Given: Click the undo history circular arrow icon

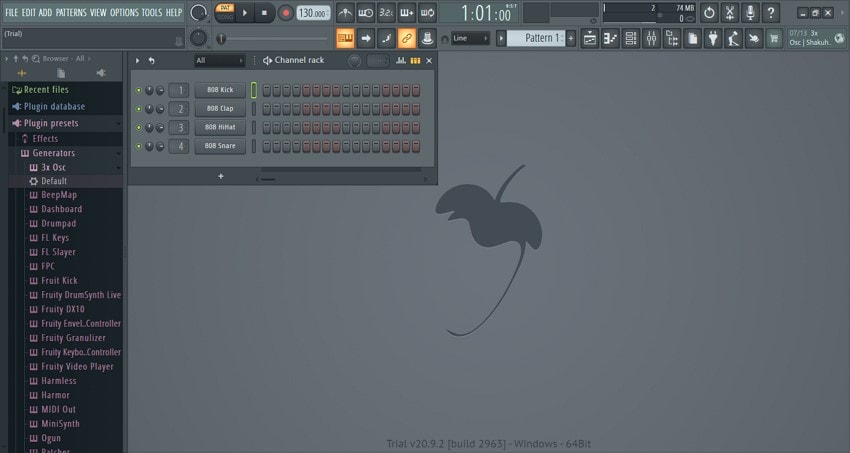Looking at the screenshot, I should click(x=709, y=12).
